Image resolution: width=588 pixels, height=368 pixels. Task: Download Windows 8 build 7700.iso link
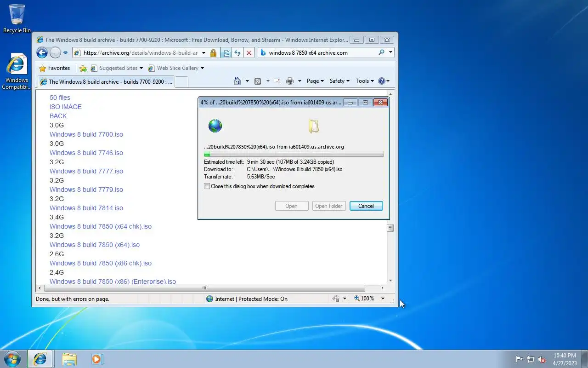86,134
